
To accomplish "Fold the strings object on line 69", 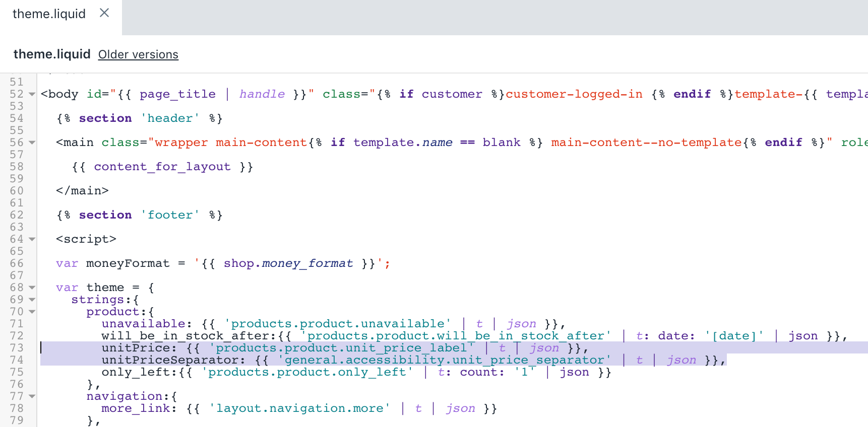I will click(x=32, y=300).
